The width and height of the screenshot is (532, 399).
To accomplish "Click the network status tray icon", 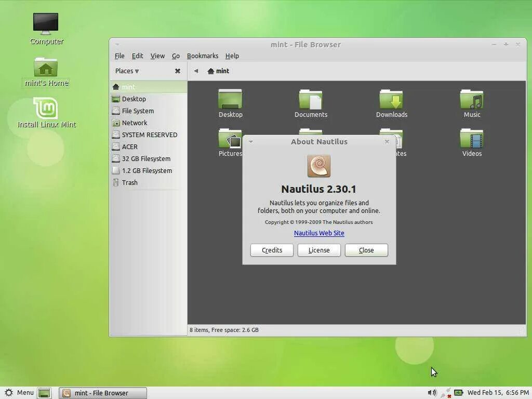I will (446, 393).
